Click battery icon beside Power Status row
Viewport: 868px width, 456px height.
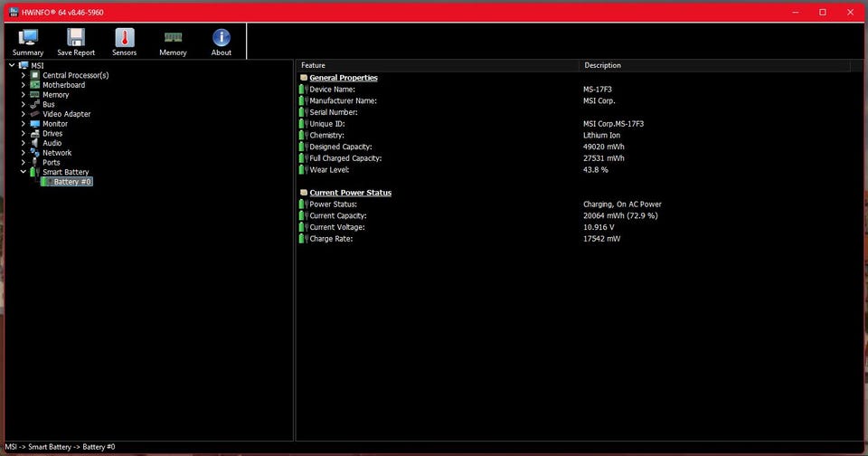(x=304, y=204)
